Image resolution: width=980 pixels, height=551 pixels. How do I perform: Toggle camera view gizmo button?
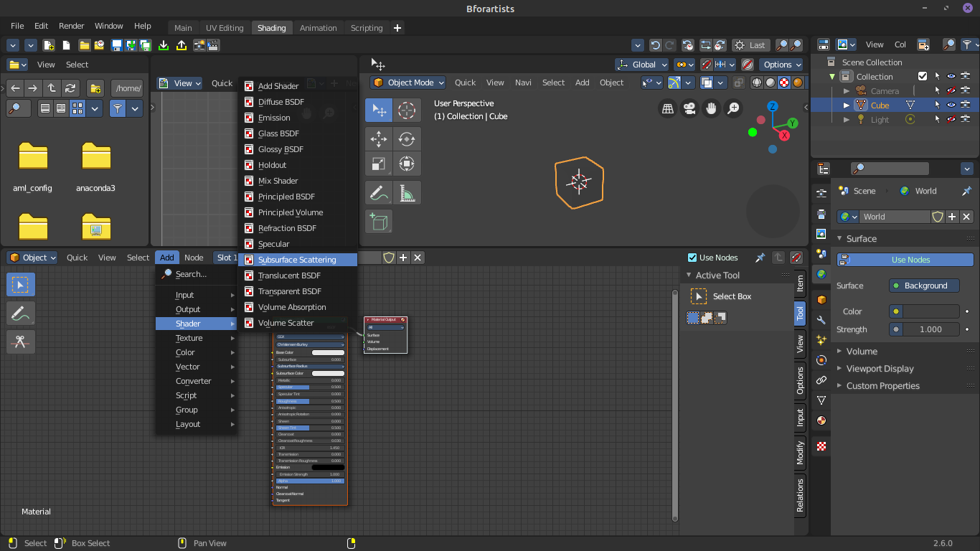tap(689, 108)
